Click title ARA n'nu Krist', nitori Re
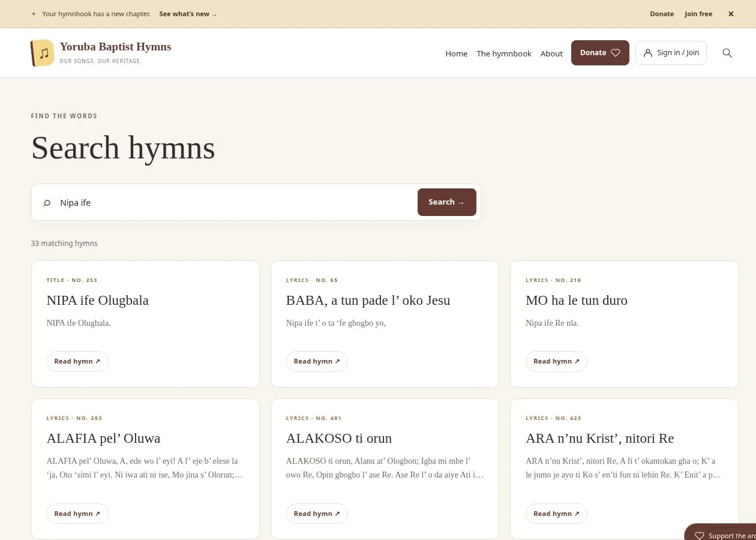The image size is (756, 540). point(600,439)
